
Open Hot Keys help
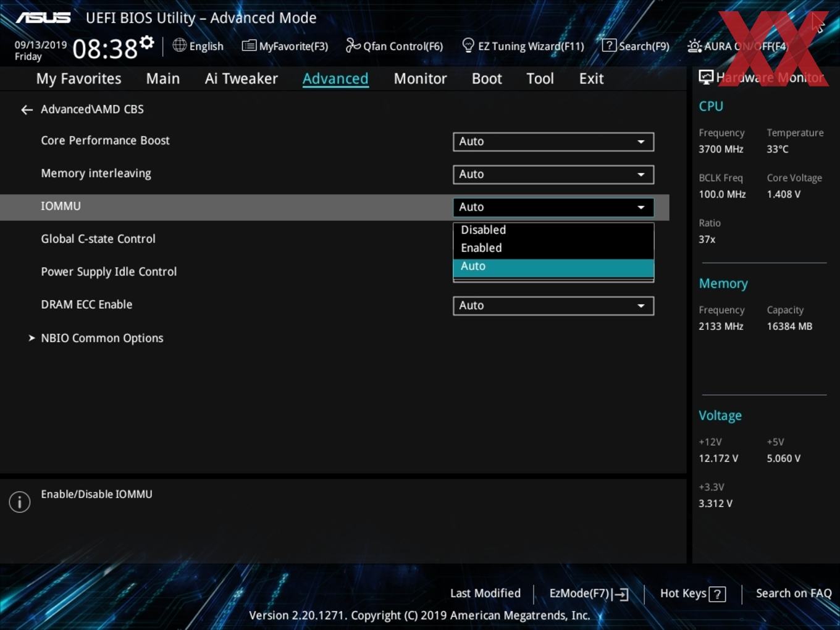tap(692, 594)
